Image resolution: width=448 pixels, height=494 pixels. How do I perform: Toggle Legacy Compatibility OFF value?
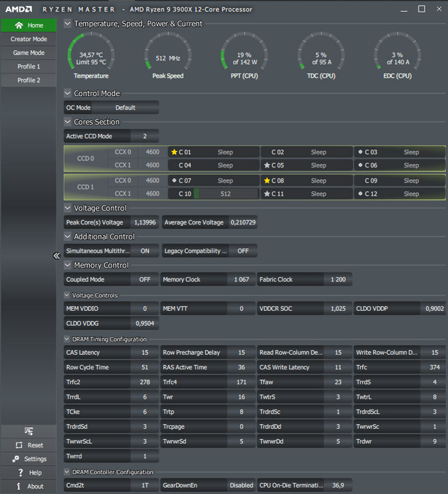[x=243, y=251]
